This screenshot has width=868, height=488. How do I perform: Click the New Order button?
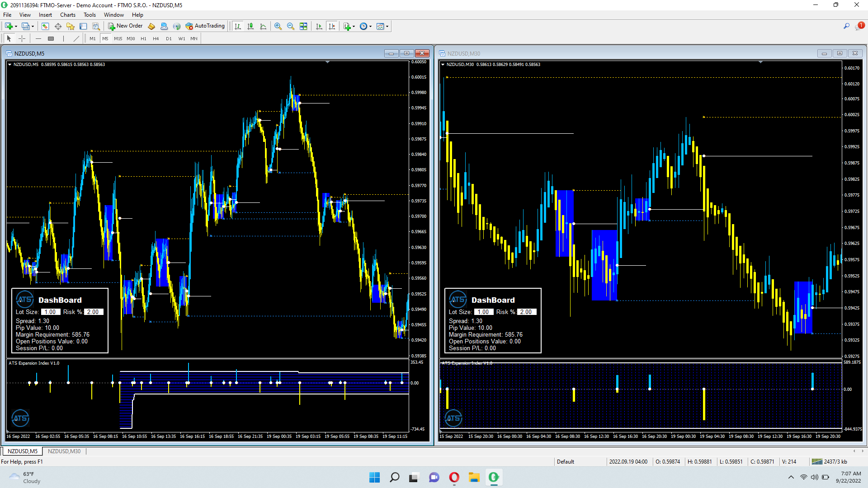[125, 26]
